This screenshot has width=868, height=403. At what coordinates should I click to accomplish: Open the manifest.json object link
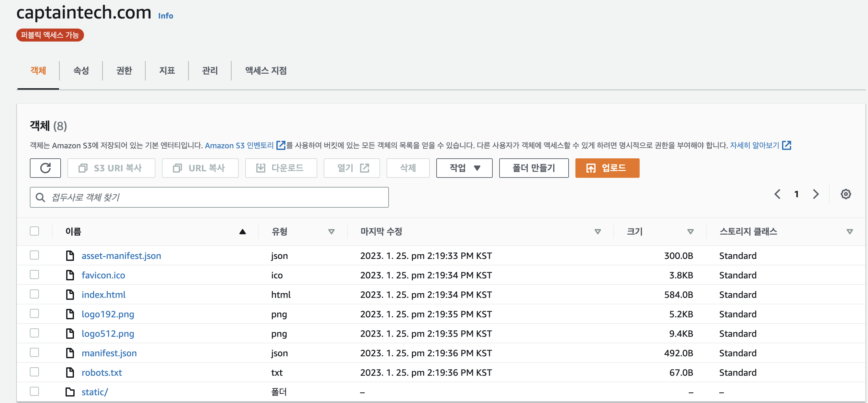coord(109,353)
